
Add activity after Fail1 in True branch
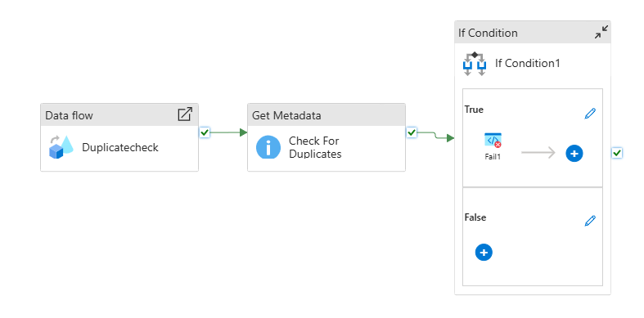(574, 154)
